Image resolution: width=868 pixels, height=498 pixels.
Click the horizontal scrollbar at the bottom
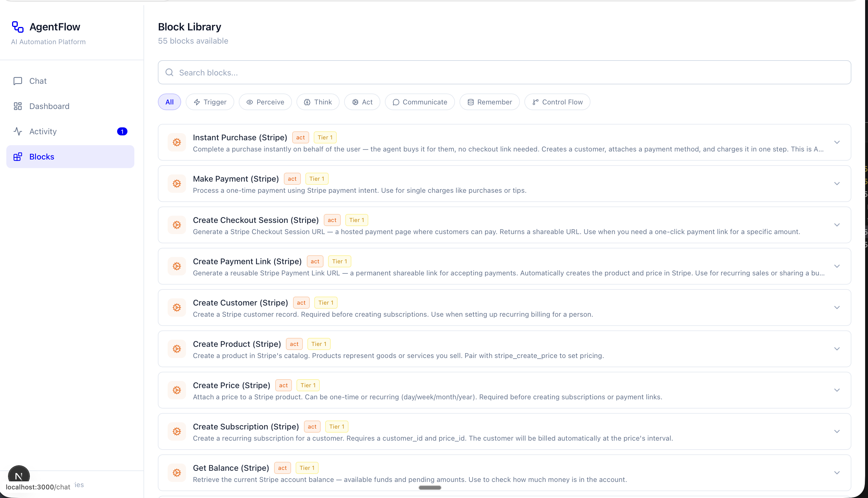coord(430,488)
